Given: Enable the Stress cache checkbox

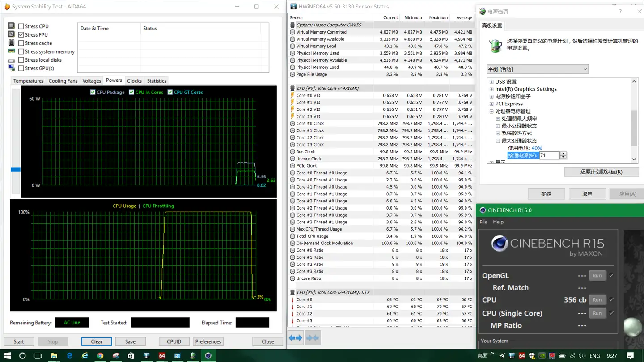Looking at the screenshot, I should pyautogui.click(x=21, y=43).
